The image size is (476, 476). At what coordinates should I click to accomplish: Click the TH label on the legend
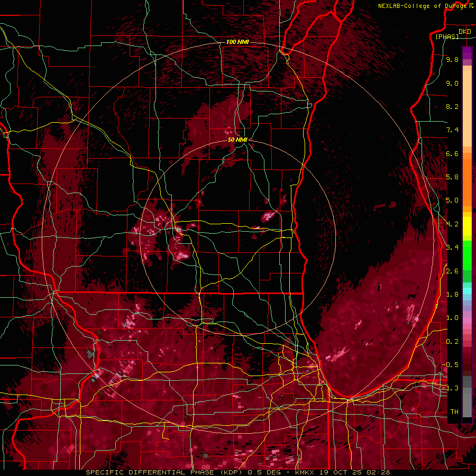tap(454, 412)
